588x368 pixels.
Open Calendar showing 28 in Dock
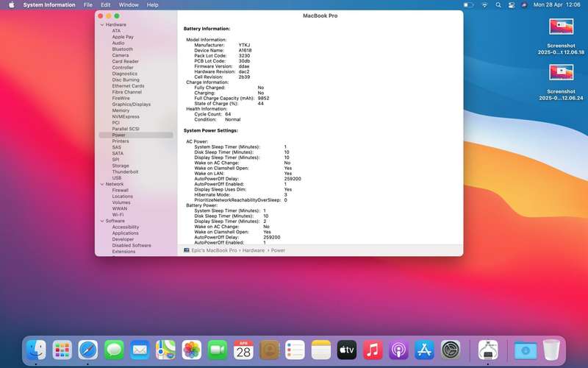tap(243, 350)
